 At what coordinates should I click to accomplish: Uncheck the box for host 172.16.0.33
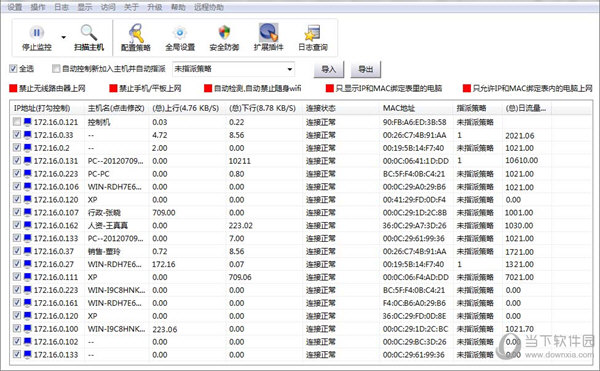tap(16, 135)
